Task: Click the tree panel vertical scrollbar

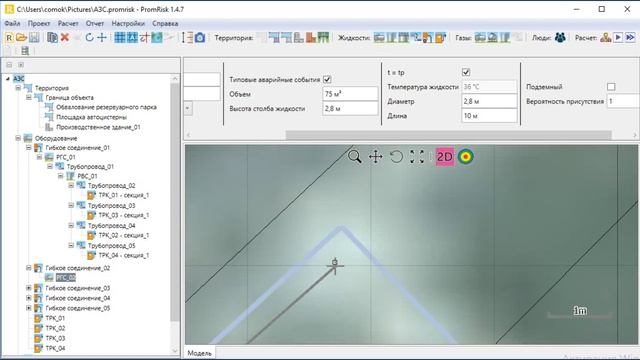Action: [175, 202]
